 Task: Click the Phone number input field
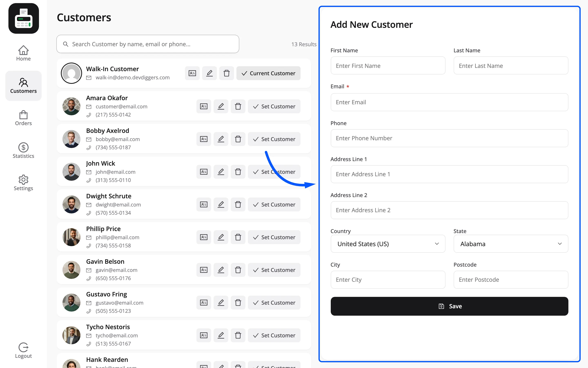(449, 138)
